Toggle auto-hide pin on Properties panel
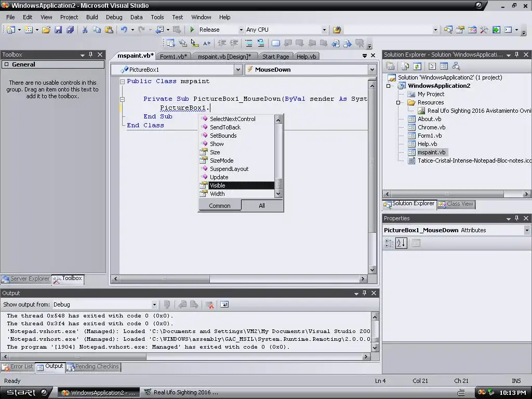This screenshot has height=399, width=532. [517, 219]
